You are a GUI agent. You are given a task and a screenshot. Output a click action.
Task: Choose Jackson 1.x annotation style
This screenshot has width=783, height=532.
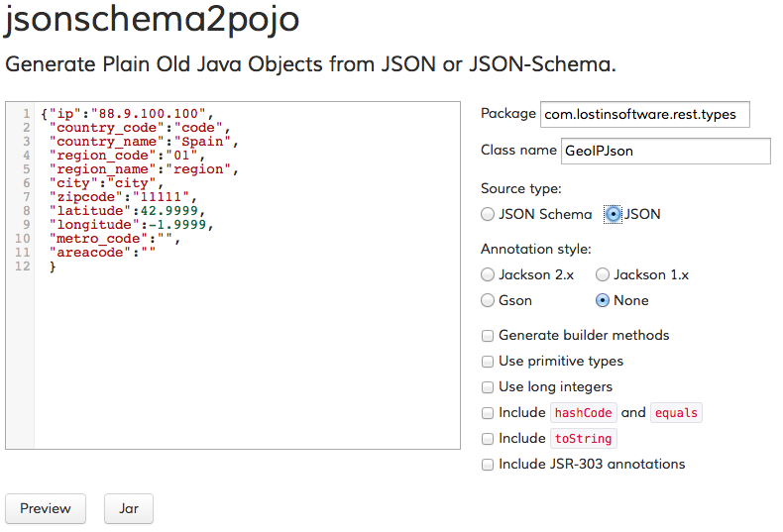tap(603, 275)
